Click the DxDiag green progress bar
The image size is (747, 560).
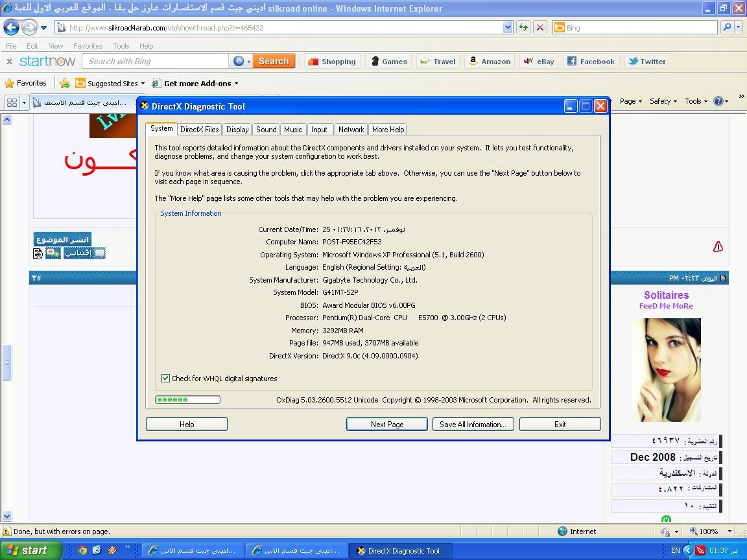click(x=187, y=399)
